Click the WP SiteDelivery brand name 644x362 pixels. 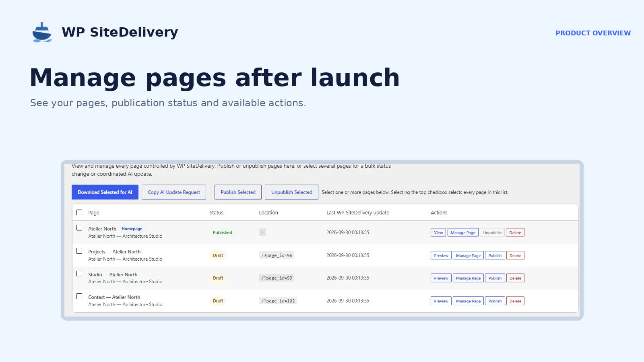(x=120, y=32)
